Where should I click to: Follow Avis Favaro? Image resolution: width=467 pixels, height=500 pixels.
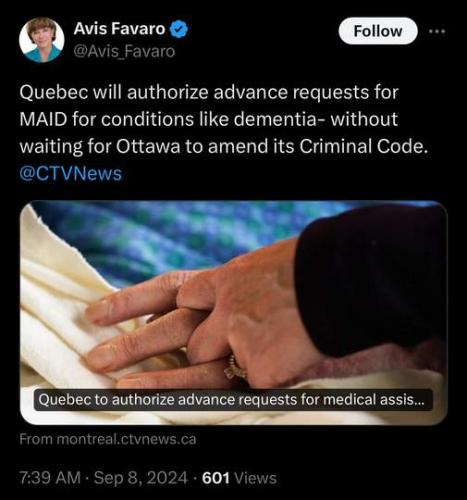378,31
